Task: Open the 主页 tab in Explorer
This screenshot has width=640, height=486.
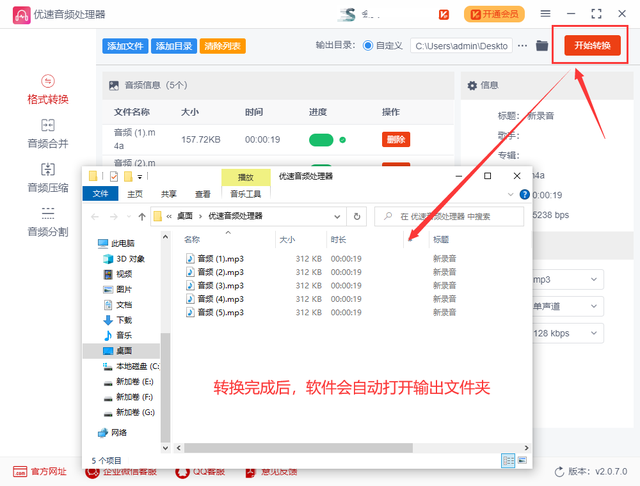Action: 135,194
